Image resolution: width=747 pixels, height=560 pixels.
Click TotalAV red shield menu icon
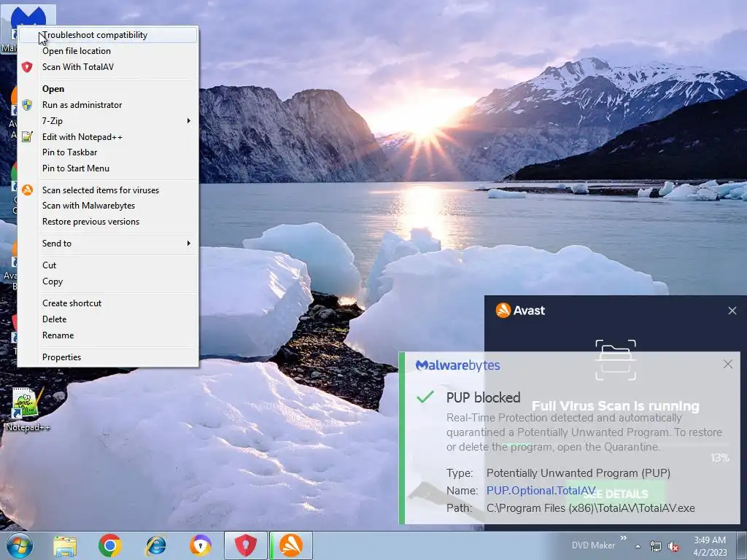pyautogui.click(x=27, y=67)
